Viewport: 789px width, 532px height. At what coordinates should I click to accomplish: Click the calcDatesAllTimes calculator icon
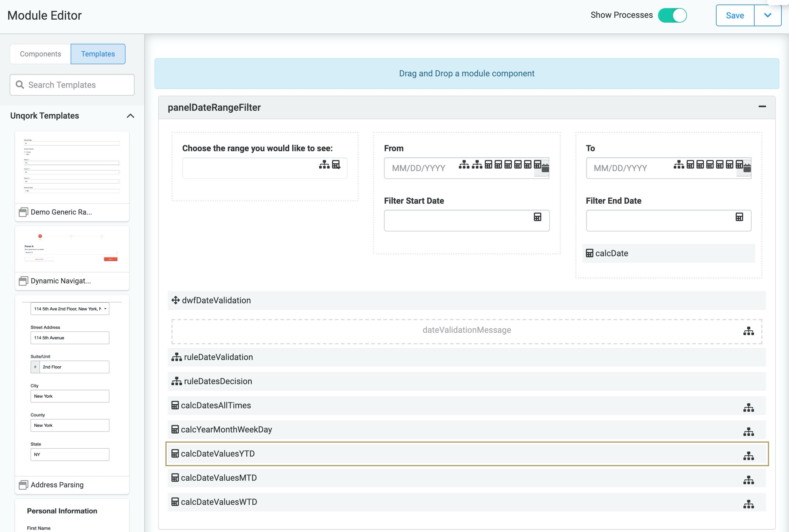(175, 406)
